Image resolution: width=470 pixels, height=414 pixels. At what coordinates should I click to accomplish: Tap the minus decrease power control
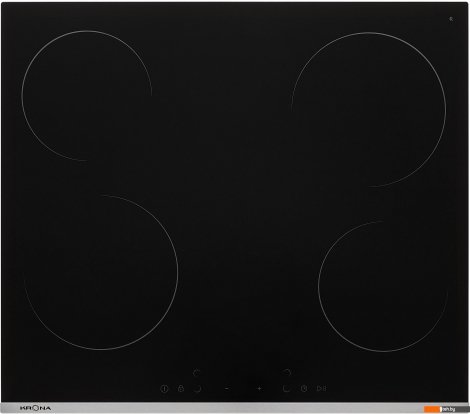[227, 388]
